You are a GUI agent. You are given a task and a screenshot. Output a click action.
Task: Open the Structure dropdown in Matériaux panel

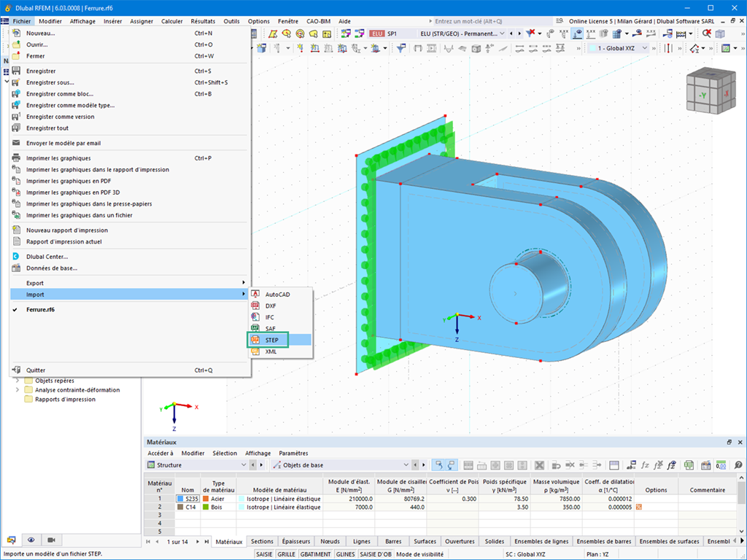tap(197, 465)
